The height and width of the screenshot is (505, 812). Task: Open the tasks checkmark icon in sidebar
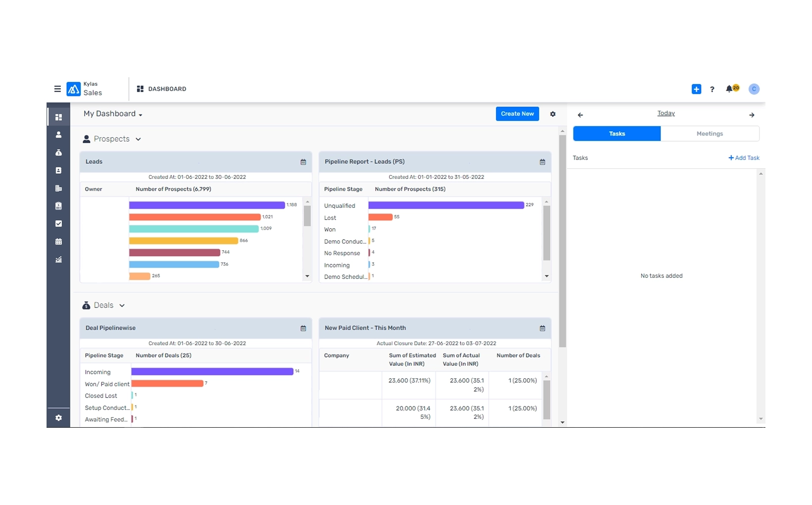(x=58, y=224)
